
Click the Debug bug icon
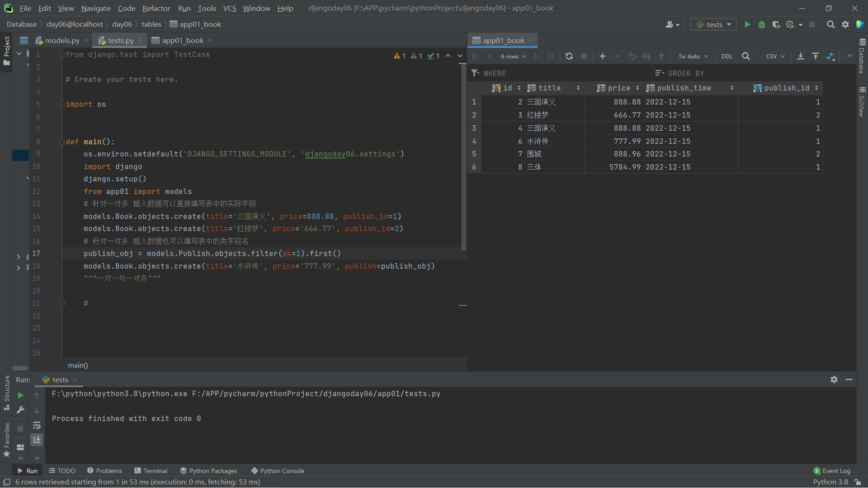[x=762, y=24]
